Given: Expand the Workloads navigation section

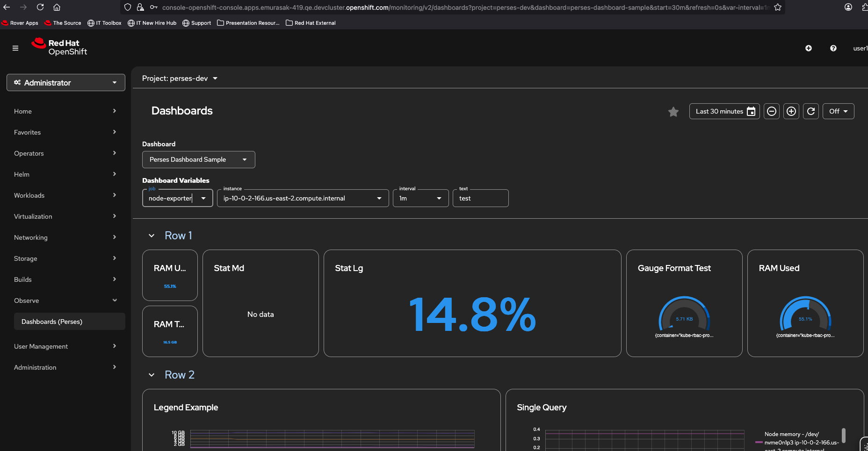Looking at the screenshot, I should click(65, 195).
